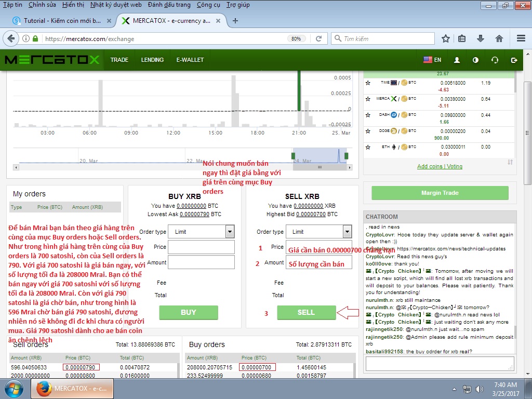
Task: Click the chatroom message input box
Action: pyautogui.click(x=440, y=363)
